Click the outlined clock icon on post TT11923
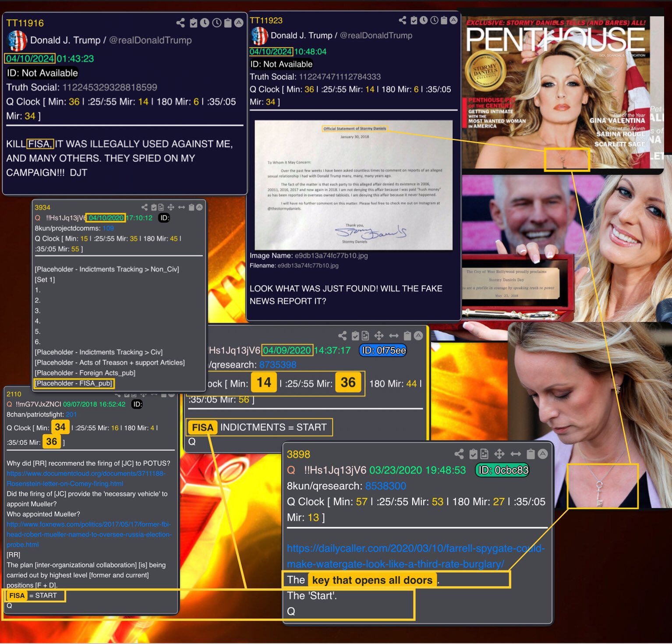Image resolution: width=672 pixels, height=644 pixels. 434,20
